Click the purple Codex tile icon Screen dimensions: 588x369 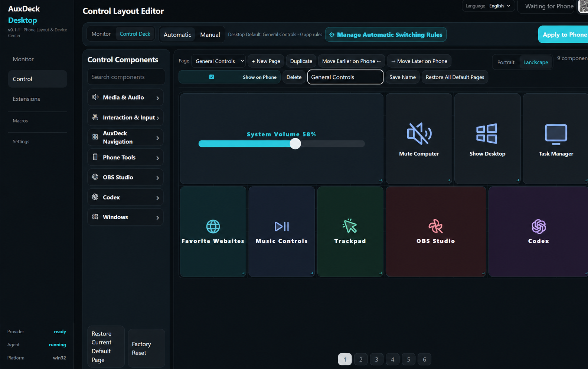pos(539,226)
